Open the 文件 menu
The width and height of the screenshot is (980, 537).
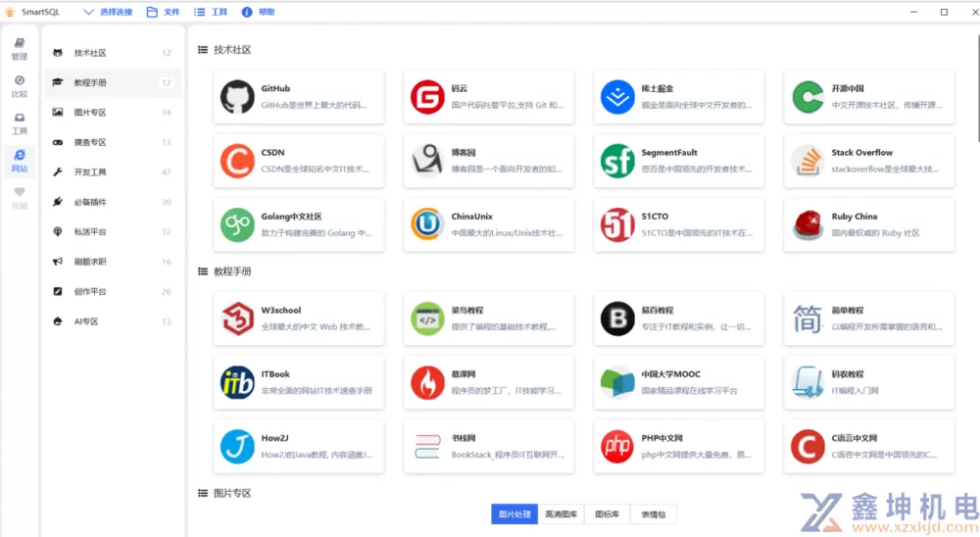click(163, 12)
